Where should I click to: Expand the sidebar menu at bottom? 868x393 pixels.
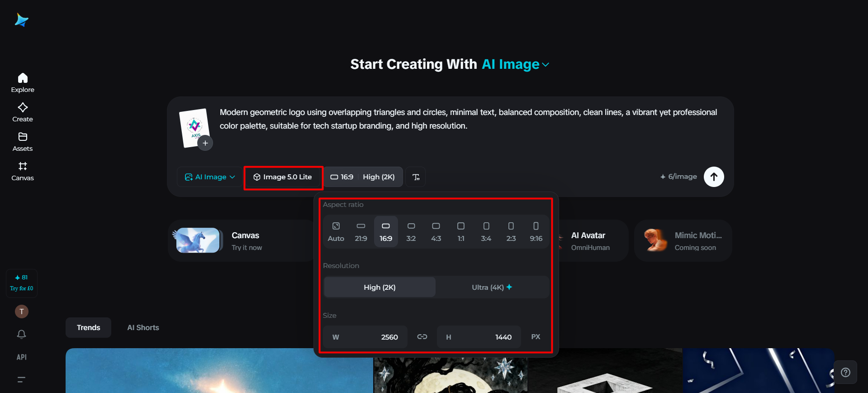(x=21, y=379)
